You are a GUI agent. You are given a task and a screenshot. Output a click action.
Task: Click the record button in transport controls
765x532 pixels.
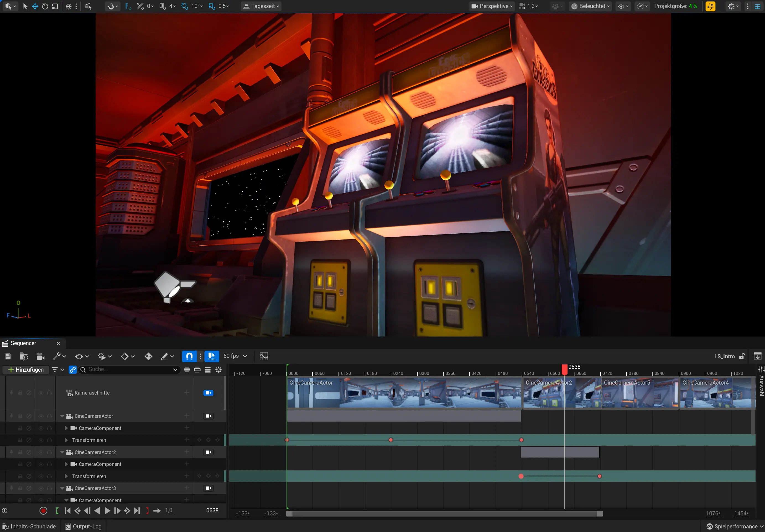[43, 511]
